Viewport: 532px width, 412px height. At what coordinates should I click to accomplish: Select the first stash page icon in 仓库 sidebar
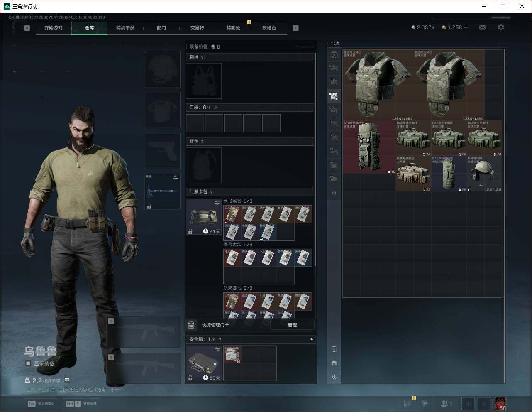tap(334, 55)
